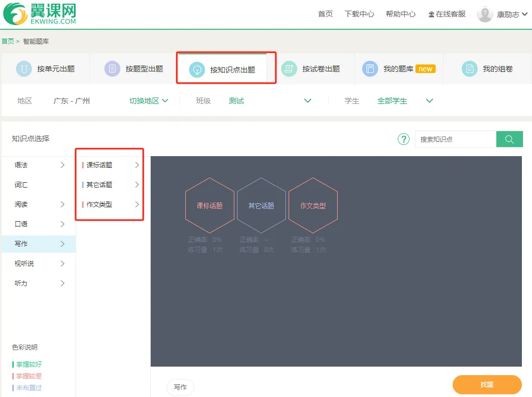Image resolution: width=532 pixels, height=397 pixels.
Task: Select the 其它话题 hexagon
Action: tap(261, 206)
